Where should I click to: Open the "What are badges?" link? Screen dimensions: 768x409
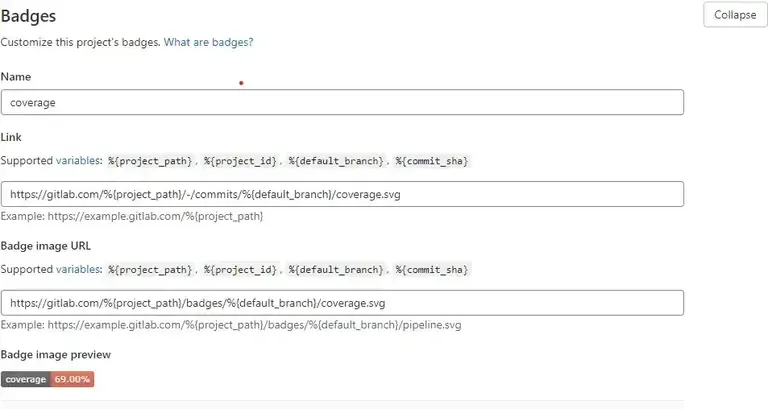pyautogui.click(x=208, y=42)
